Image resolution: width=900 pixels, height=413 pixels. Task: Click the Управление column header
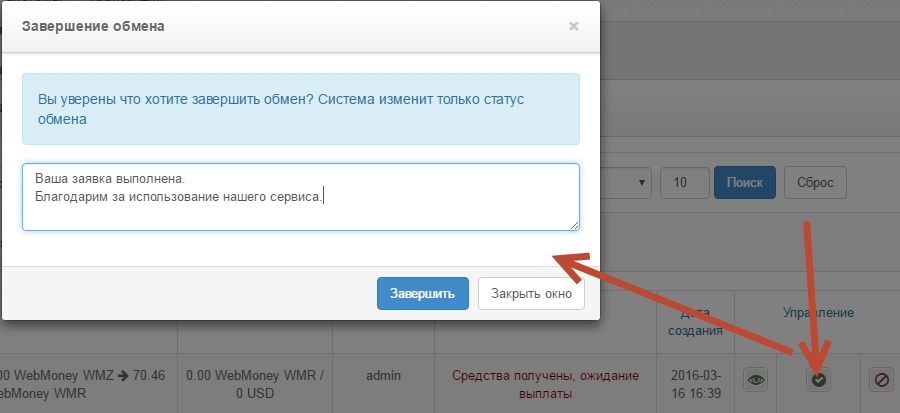pyautogui.click(x=818, y=313)
